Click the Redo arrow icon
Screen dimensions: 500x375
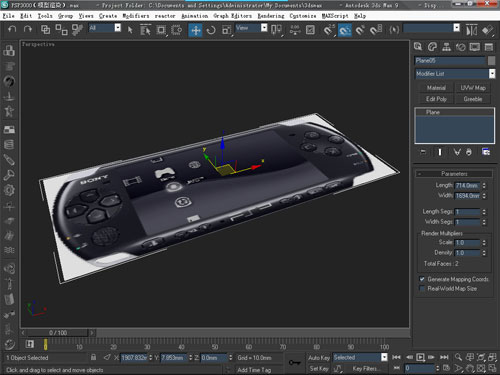[28, 30]
